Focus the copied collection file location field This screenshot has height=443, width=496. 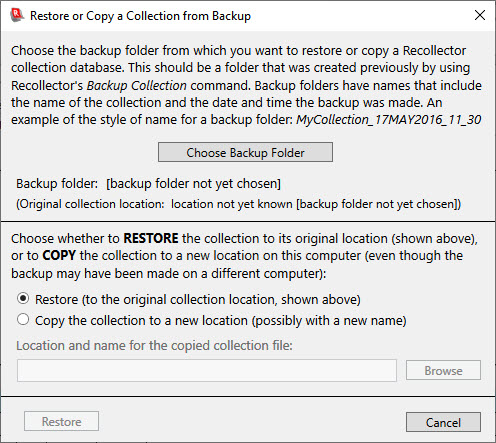(207, 370)
